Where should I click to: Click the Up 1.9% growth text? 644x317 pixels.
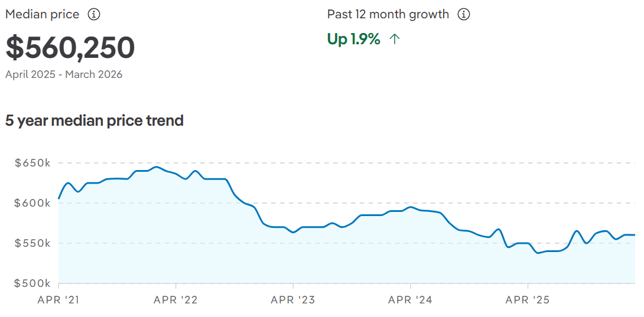353,40
